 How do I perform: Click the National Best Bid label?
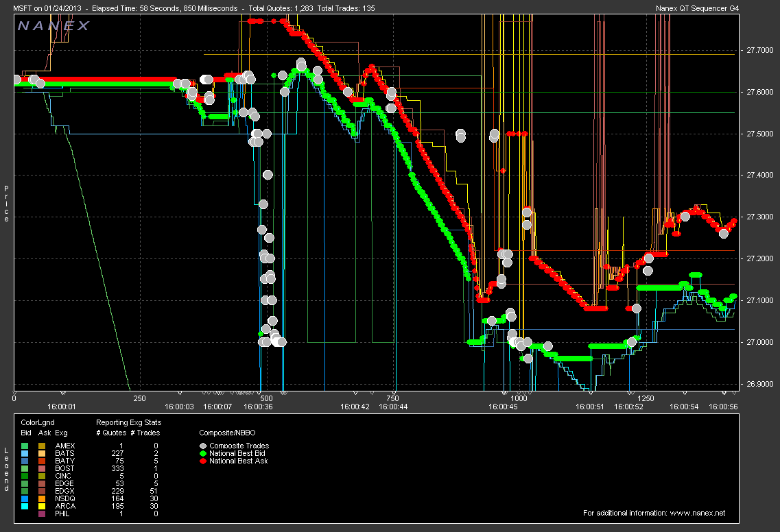[237, 453]
